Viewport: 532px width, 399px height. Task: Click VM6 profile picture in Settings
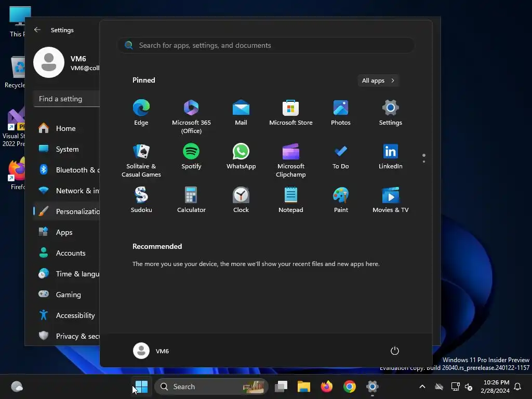point(49,62)
